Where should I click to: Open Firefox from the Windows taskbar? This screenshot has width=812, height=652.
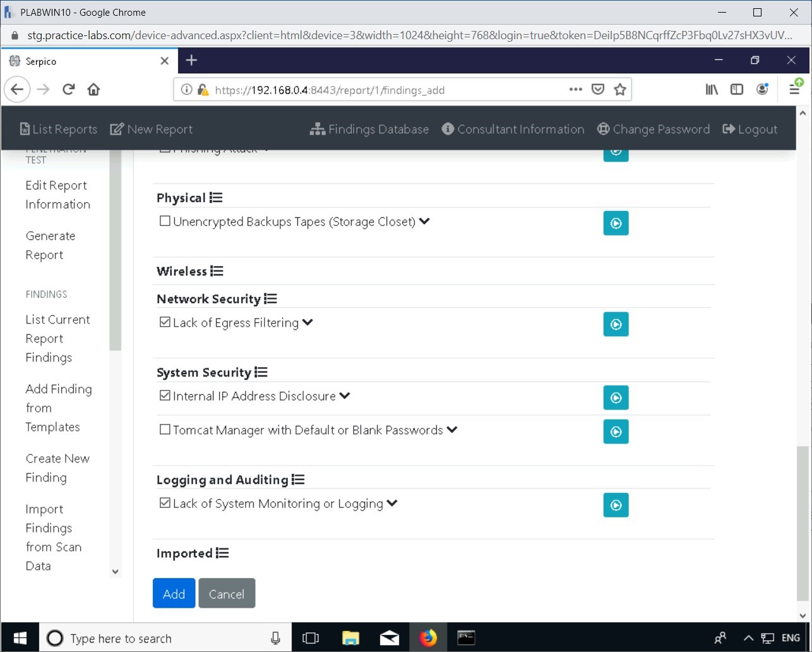pos(428,637)
